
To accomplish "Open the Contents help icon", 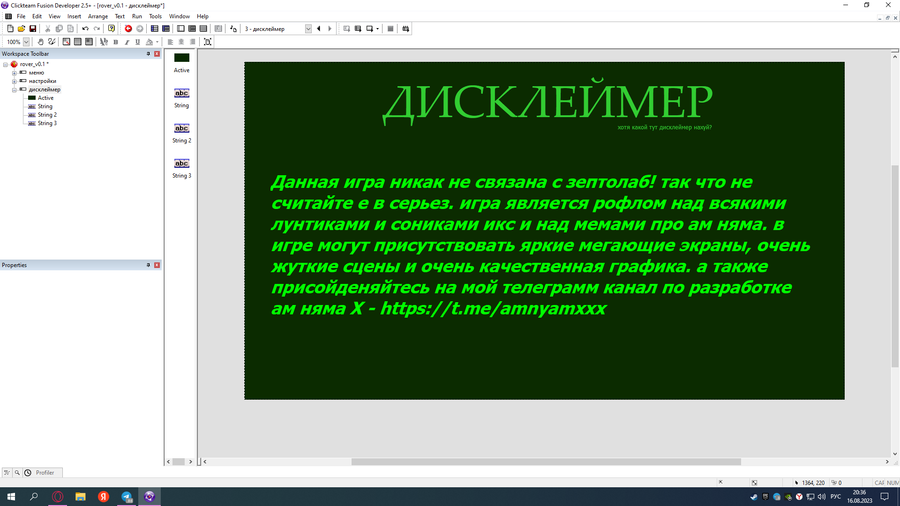I will [x=111, y=29].
